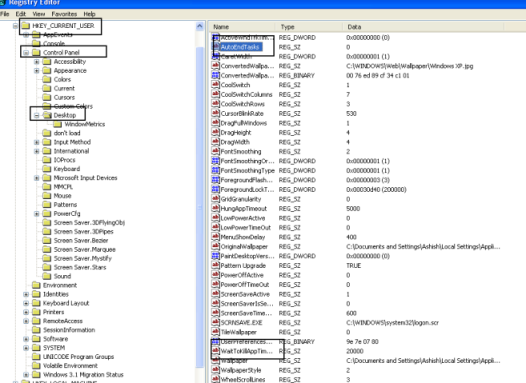
Task: Select the Desktop folder icon in tree
Action: click(x=47, y=115)
